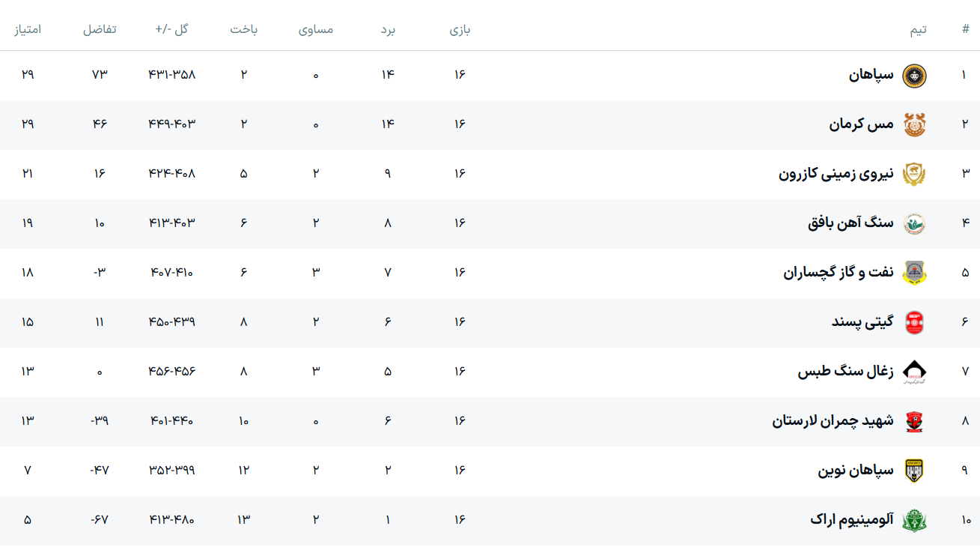Image resolution: width=980 pixels, height=550 pixels.
Task: Click the گیتی پسند team logo
Action: 914,322
